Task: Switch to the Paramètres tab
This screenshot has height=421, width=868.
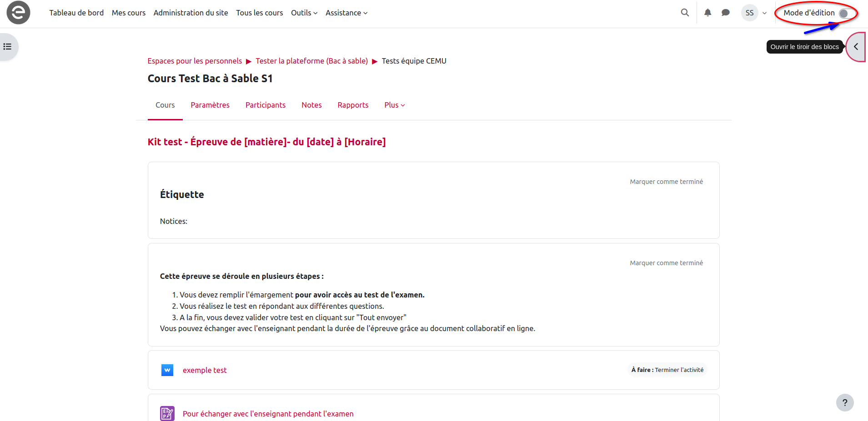Action: pyautogui.click(x=210, y=105)
